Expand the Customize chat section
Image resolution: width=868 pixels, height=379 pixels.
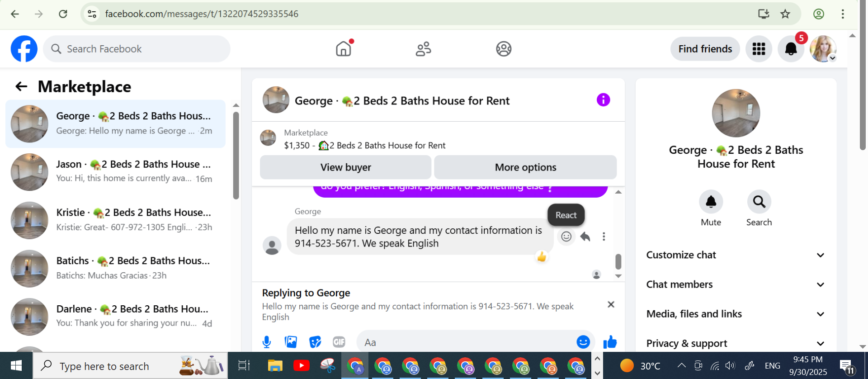(736, 255)
